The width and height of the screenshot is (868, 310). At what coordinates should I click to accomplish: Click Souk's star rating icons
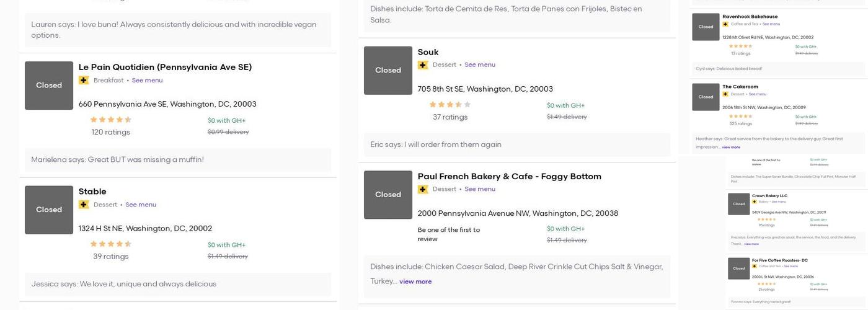[x=450, y=105]
